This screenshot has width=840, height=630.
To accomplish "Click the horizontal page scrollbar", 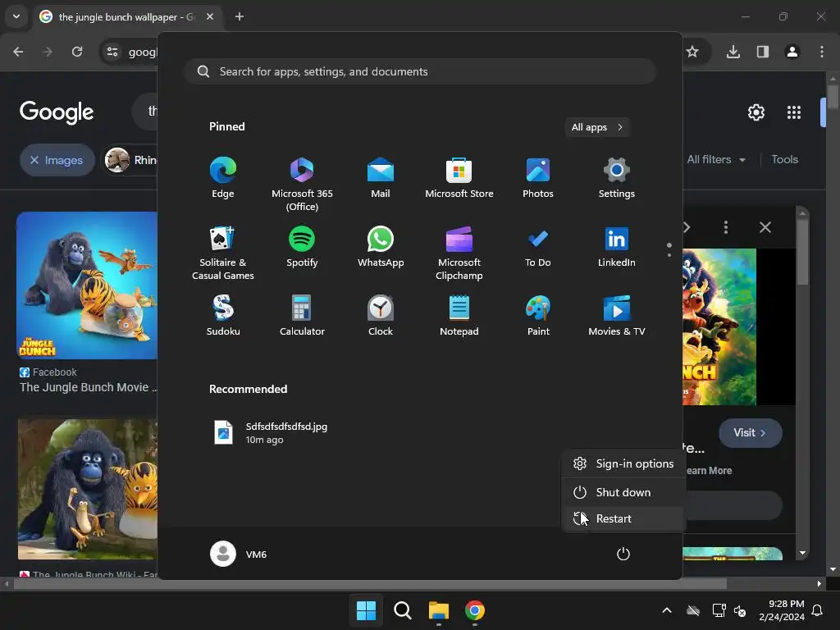I will [x=370, y=583].
